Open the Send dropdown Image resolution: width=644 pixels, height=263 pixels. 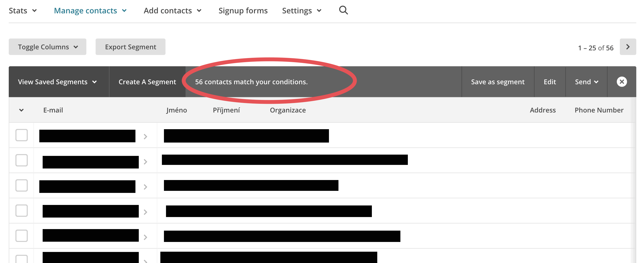586,82
